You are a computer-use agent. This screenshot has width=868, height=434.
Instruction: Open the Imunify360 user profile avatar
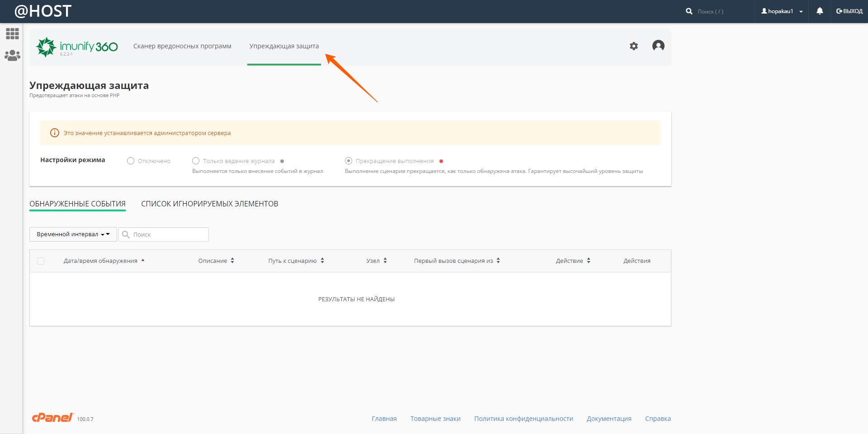click(x=658, y=46)
